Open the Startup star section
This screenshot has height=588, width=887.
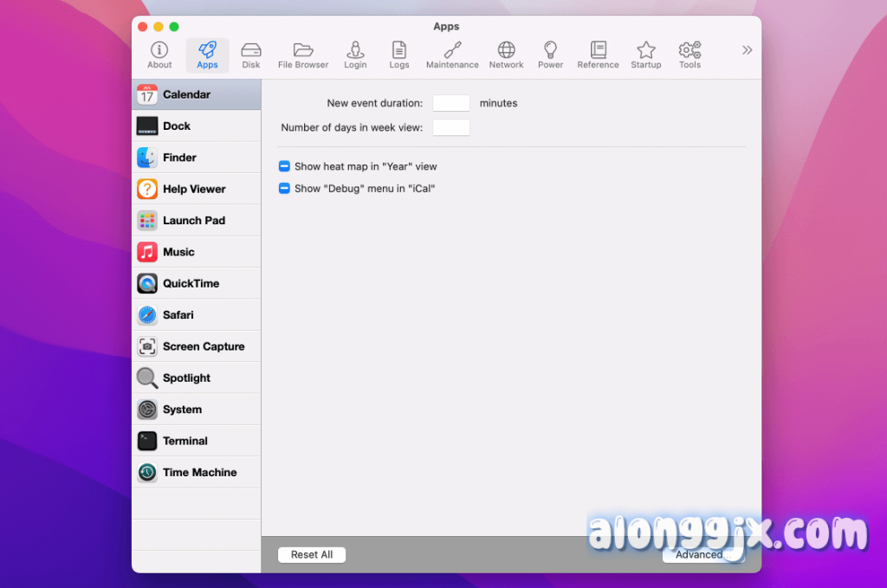(x=645, y=55)
